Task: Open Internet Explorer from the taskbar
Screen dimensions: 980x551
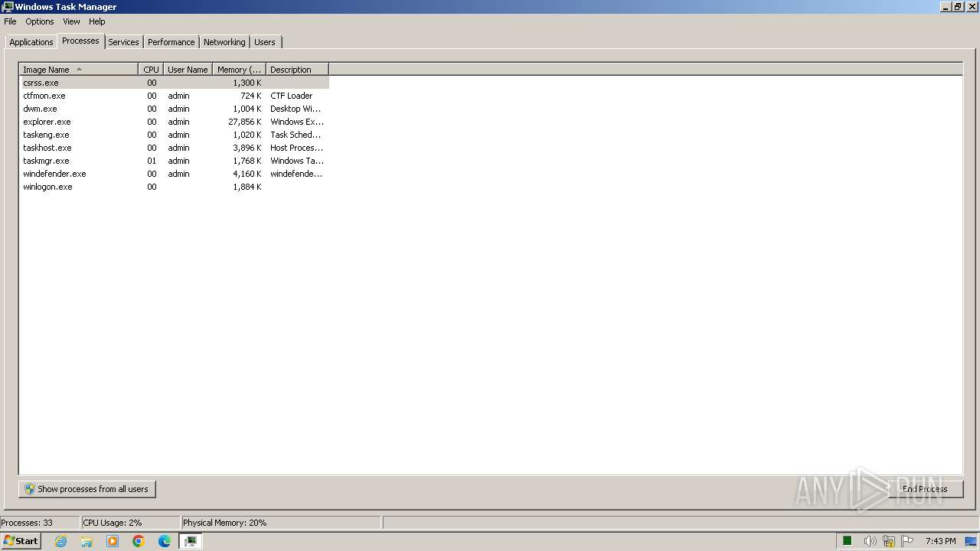Action: tap(61, 541)
